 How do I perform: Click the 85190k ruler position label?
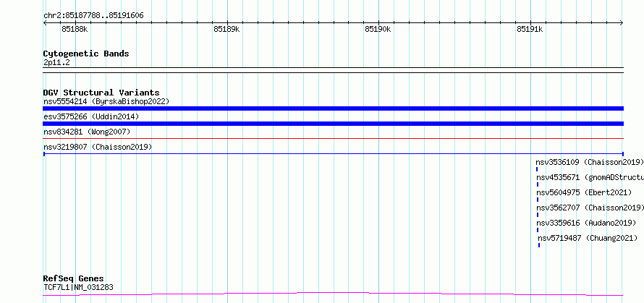click(378, 29)
